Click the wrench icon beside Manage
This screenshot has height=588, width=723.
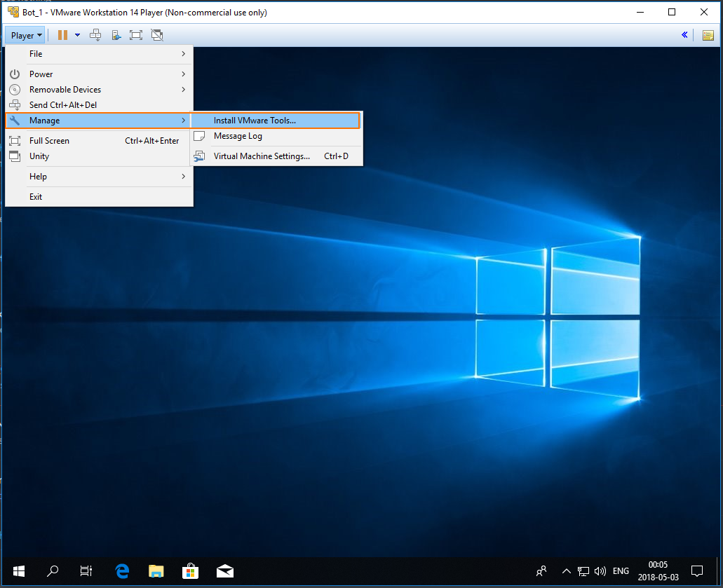pyautogui.click(x=15, y=121)
